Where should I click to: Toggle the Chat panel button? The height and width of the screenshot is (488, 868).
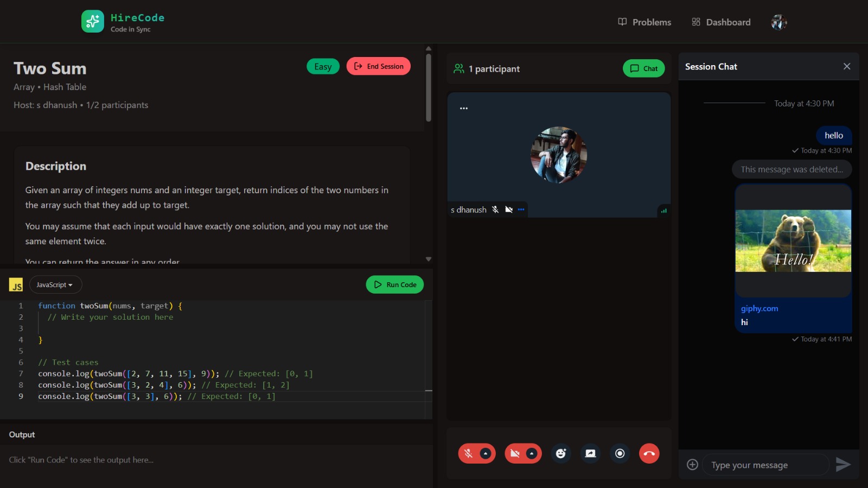click(644, 68)
